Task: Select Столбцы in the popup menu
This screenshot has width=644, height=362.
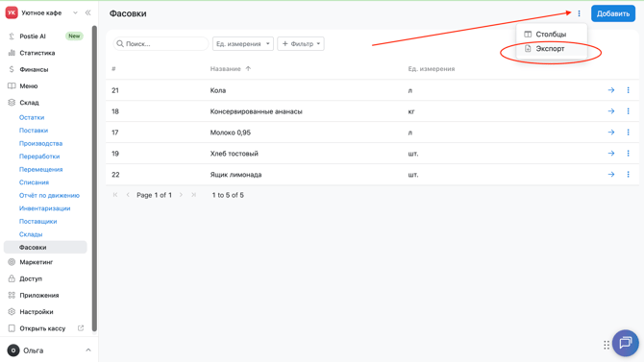Action: pyautogui.click(x=552, y=34)
